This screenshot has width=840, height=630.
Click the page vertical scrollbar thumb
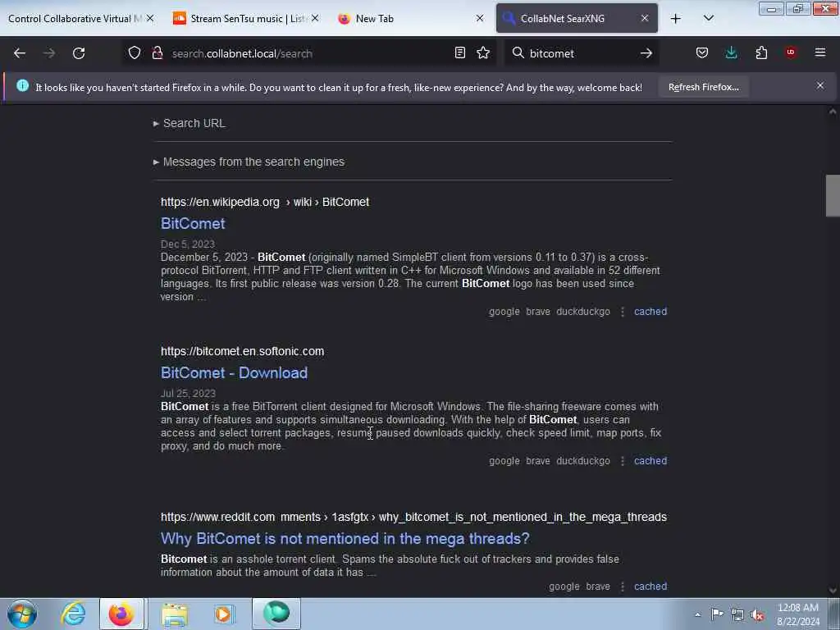(833, 195)
